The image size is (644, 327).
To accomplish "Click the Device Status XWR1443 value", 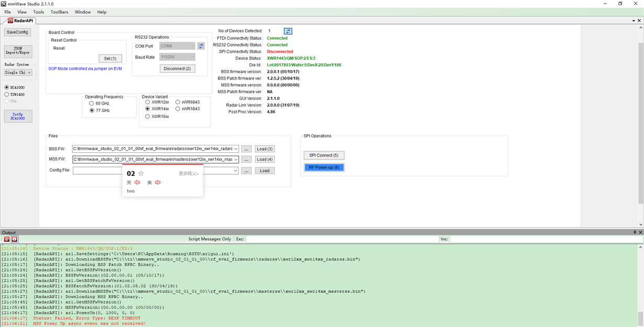I will point(291,58).
